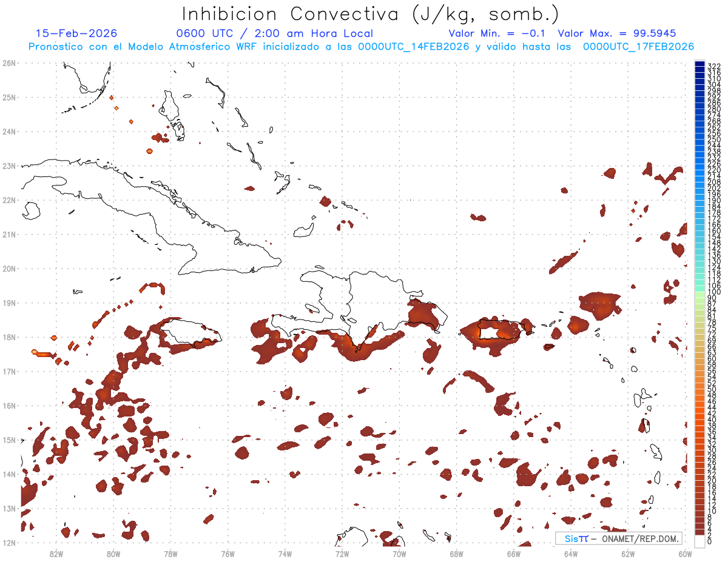Click the "322" value on the color scale
The width and height of the screenshot is (728, 562).
tap(714, 66)
